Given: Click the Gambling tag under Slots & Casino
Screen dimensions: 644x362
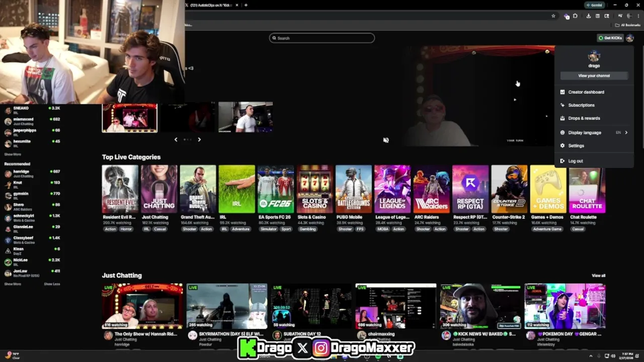Looking at the screenshot, I should pyautogui.click(x=307, y=229).
